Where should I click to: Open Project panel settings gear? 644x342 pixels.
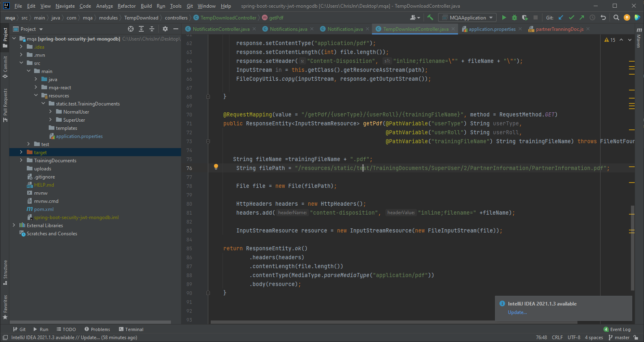click(x=165, y=29)
